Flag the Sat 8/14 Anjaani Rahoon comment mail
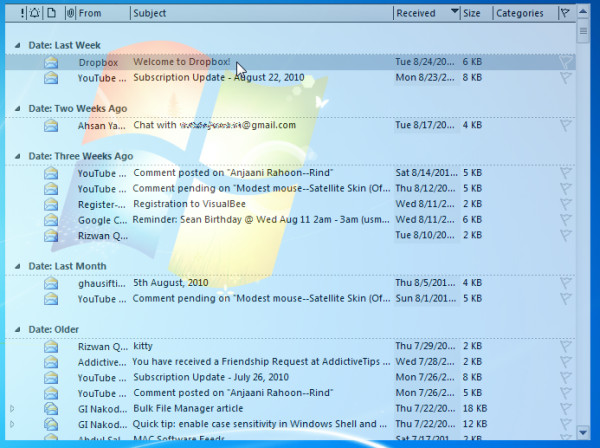Screen dimensions: 600x448 (566, 173)
